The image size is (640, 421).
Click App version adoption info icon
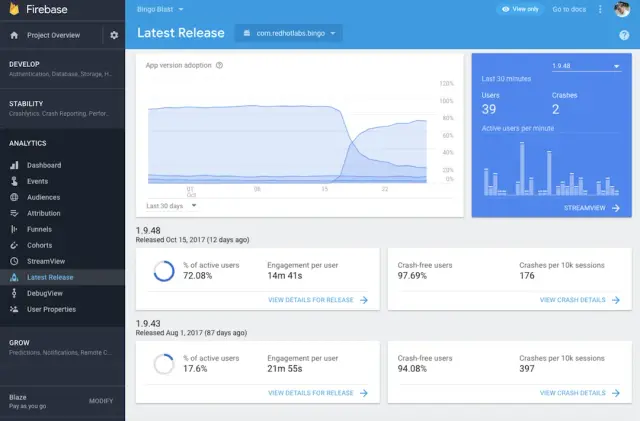(219, 65)
